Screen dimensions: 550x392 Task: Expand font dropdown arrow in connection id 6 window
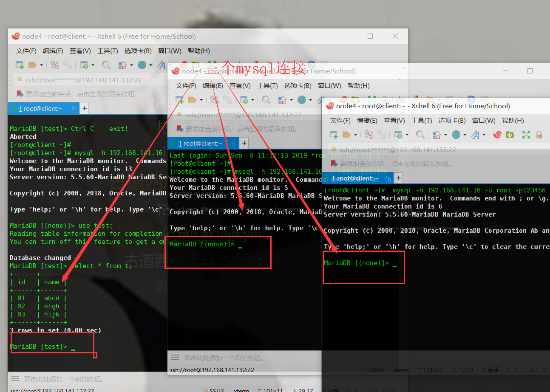click(x=484, y=135)
